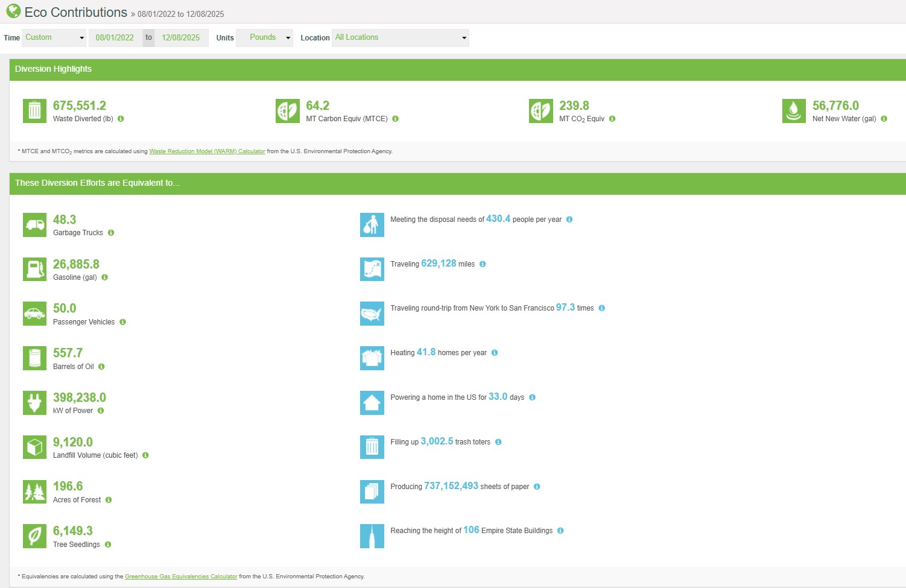This screenshot has height=588, width=906.
Task: Click info icon after trash toters
Action: 498,442
